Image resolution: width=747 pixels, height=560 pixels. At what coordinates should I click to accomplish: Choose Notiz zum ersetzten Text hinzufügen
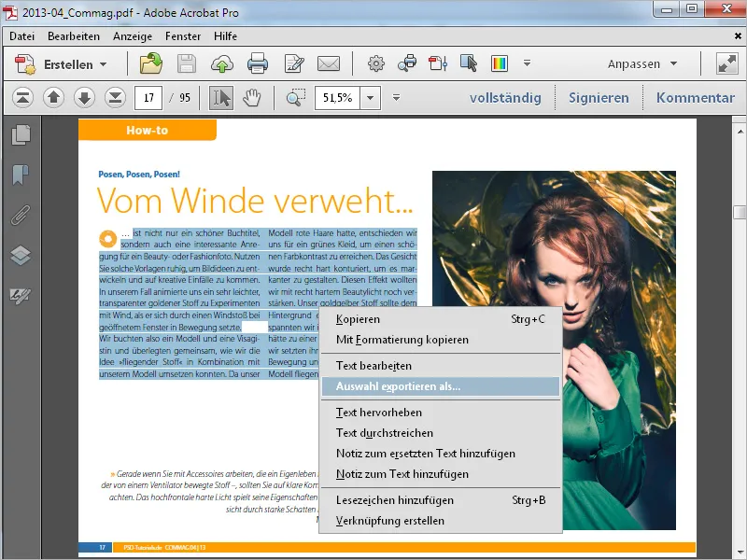point(441,454)
